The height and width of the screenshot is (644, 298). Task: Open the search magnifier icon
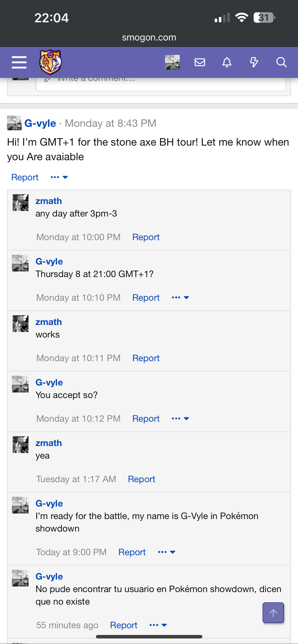pos(281,62)
